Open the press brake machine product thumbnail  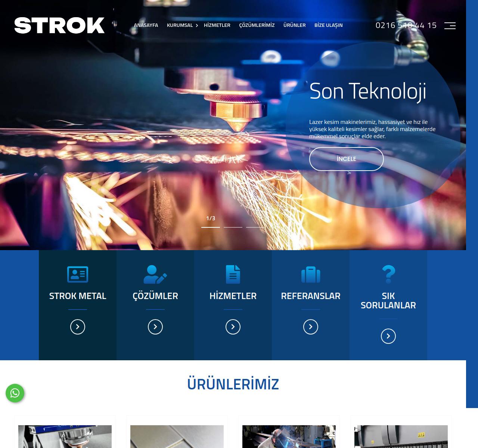[401, 436]
